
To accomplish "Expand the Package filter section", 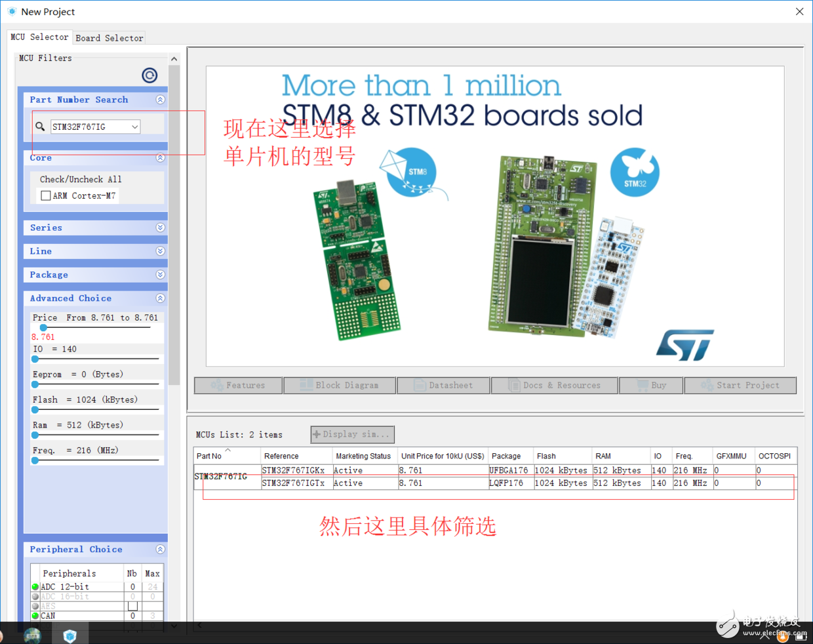I will coord(160,274).
